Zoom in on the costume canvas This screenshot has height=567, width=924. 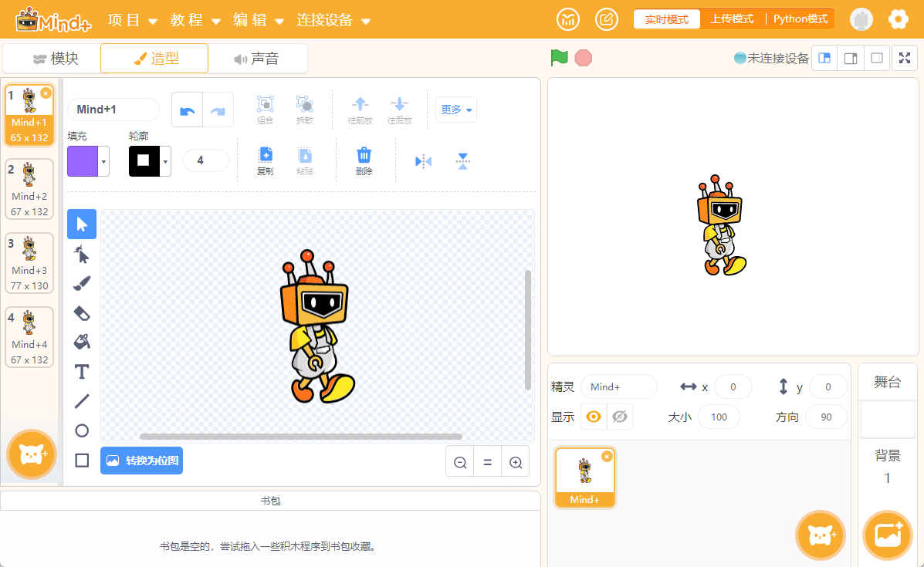(516, 462)
